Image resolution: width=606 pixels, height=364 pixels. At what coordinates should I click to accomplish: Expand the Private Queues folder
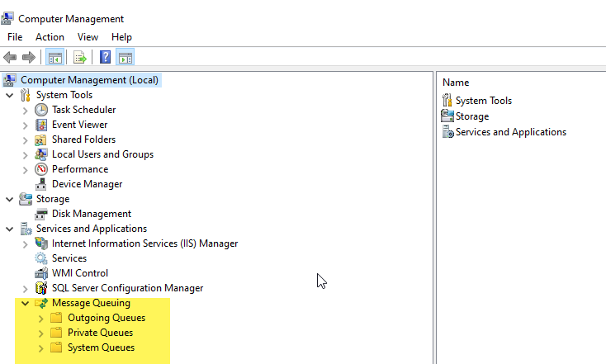41,333
